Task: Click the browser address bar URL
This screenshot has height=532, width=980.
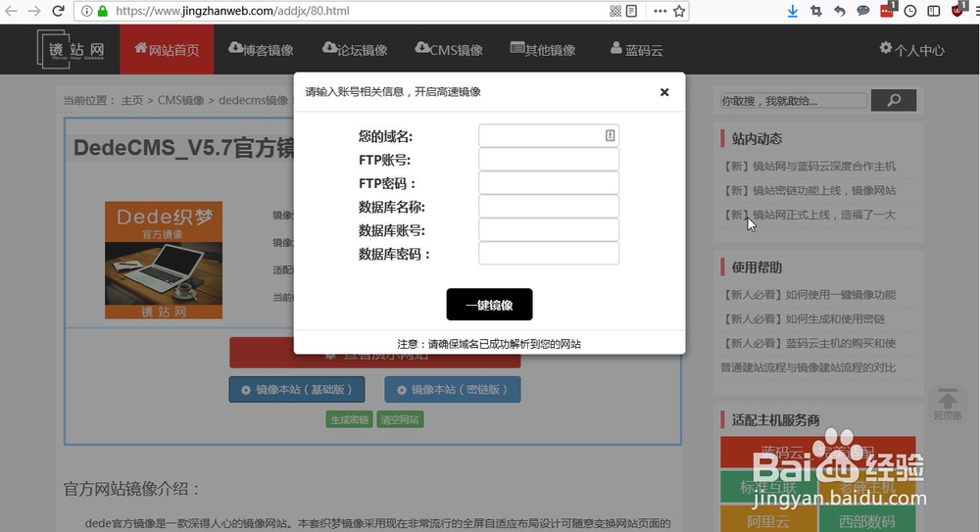Action: coord(232,11)
